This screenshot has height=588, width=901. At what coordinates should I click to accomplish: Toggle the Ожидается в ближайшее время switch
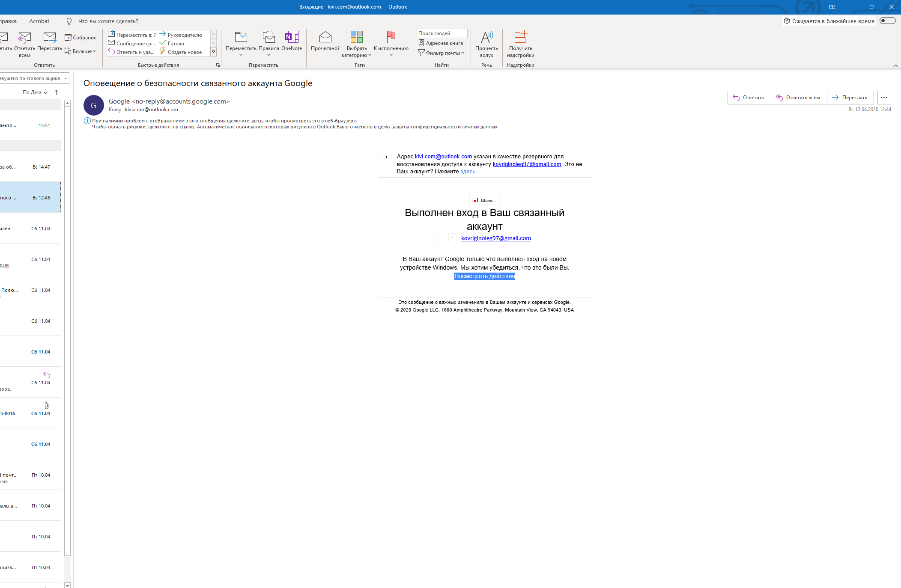coord(887,21)
